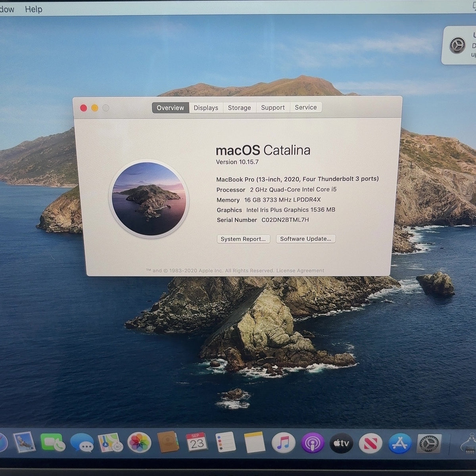Open Contacts from the Dock
This screenshot has height=476, width=476.
168,442
